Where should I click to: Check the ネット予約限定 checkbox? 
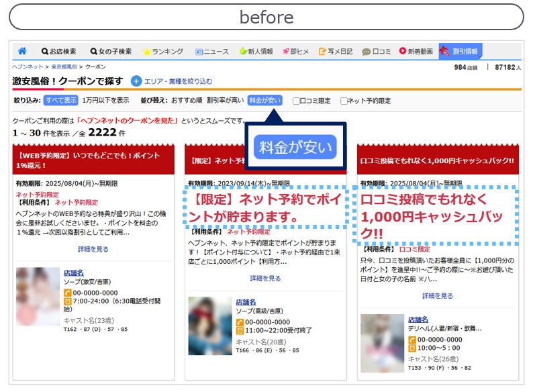(x=344, y=101)
